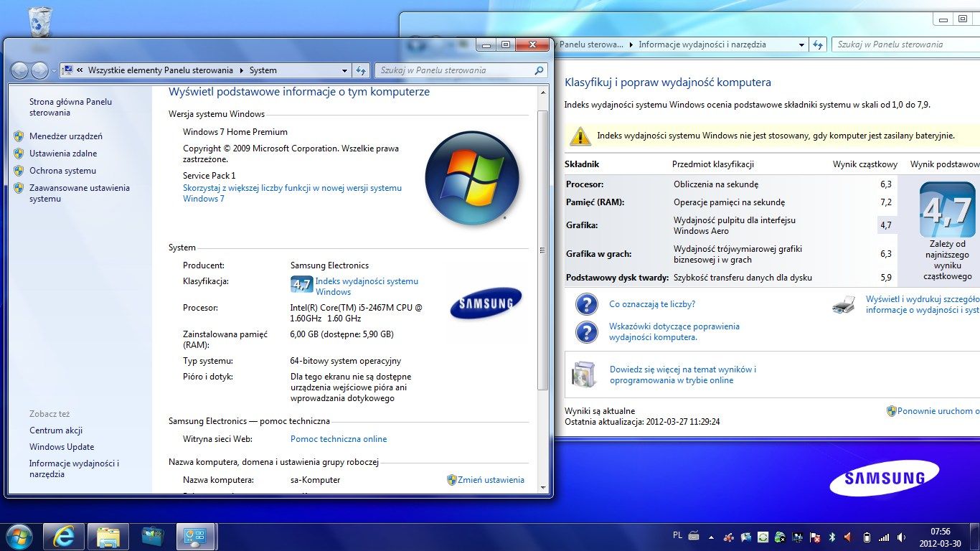Click the red molecule tray icon
The height and width of the screenshot is (551, 980).
(x=728, y=537)
